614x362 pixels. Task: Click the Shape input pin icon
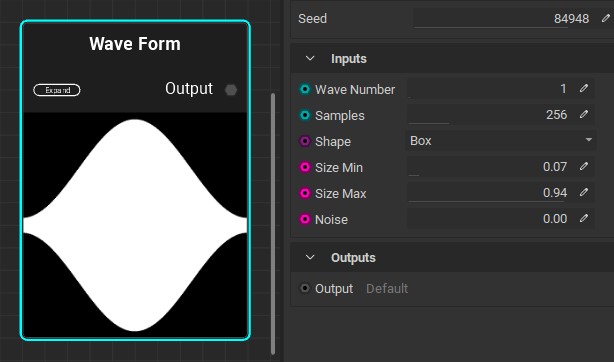(x=305, y=141)
